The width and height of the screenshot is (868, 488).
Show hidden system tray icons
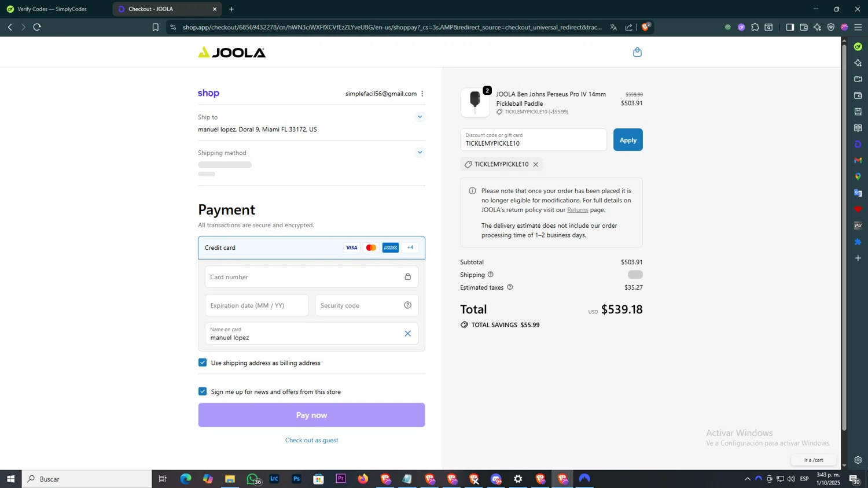pos(748,479)
